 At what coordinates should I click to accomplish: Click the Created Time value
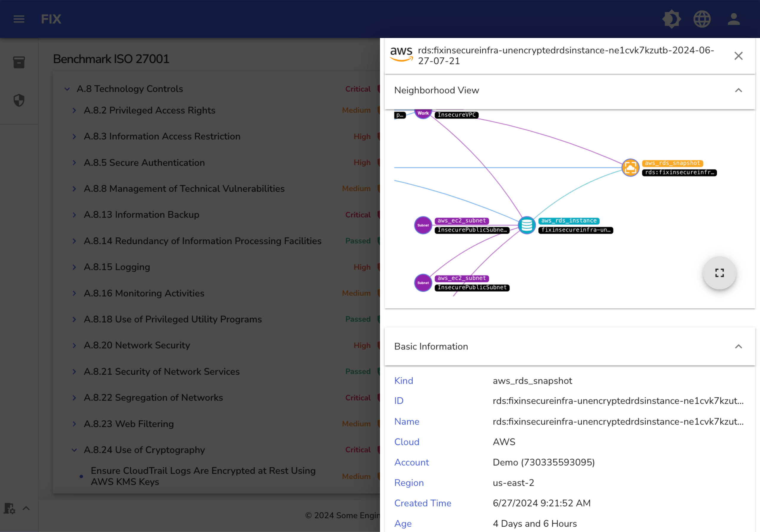tap(541, 503)
